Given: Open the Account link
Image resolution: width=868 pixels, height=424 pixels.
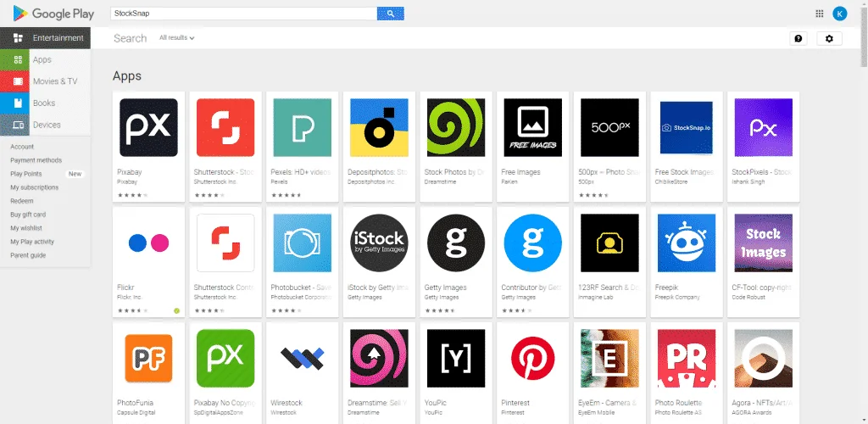Looking at the screenshot, I should (x=22, y=147).
